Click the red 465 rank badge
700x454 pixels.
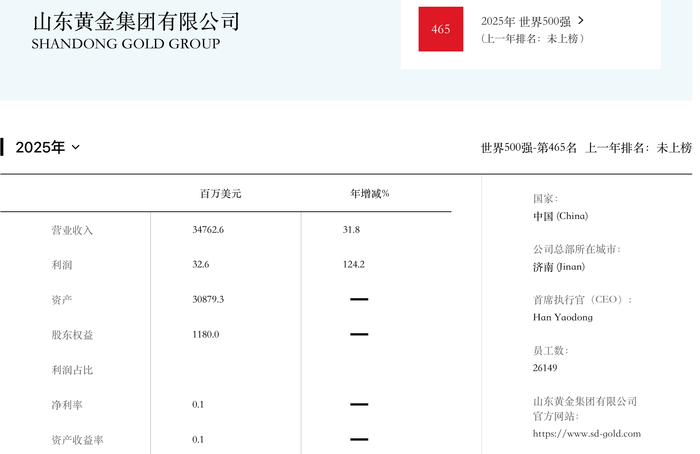(x=441, y=29)
